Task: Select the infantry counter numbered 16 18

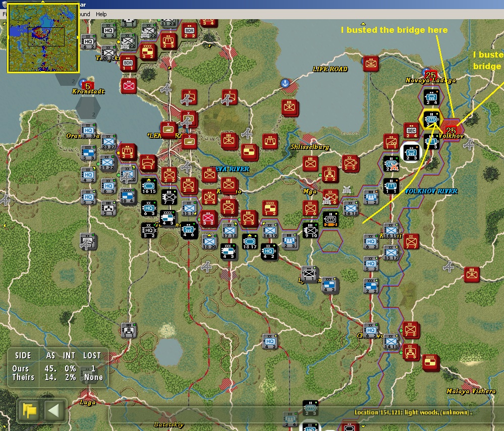Action: [x=350, y=208]
